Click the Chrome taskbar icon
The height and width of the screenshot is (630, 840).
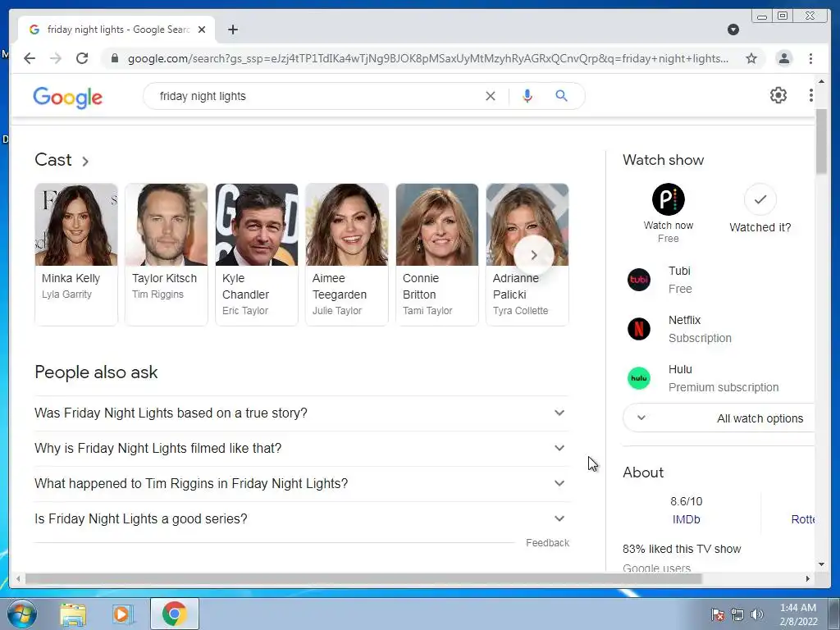[174, 614]
